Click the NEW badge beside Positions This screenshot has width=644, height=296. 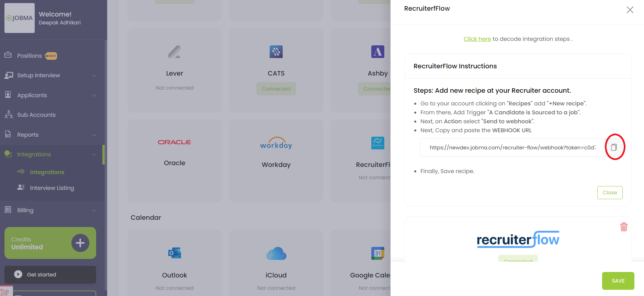51,56
